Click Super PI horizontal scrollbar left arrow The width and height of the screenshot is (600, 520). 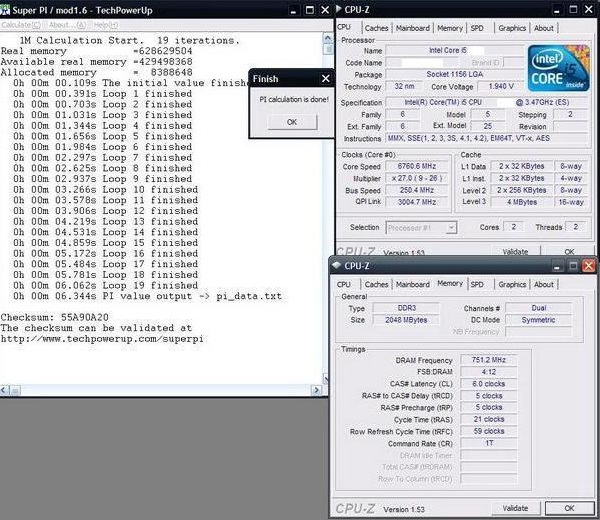(x=4, y=390)
